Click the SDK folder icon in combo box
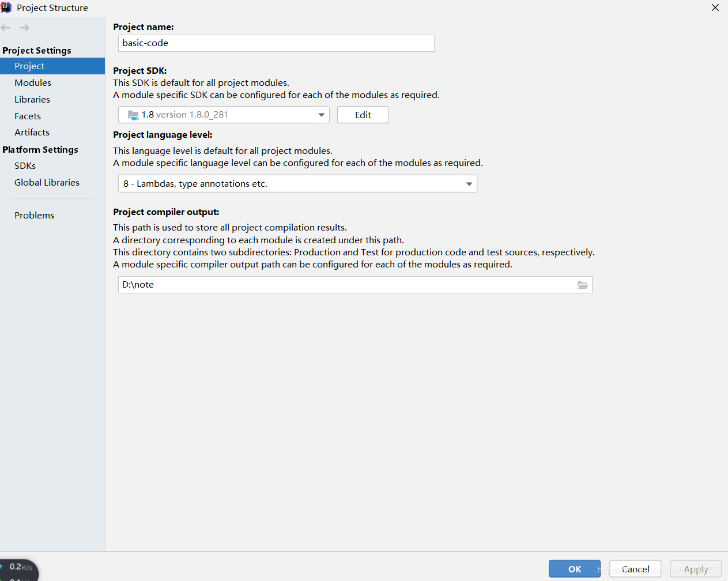728x581 pixels. point(133,115)
